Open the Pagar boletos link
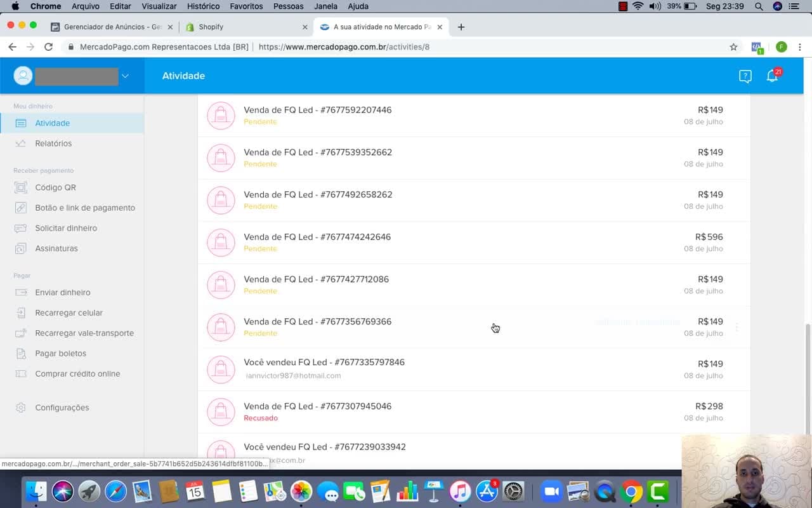 click(61, 354)
